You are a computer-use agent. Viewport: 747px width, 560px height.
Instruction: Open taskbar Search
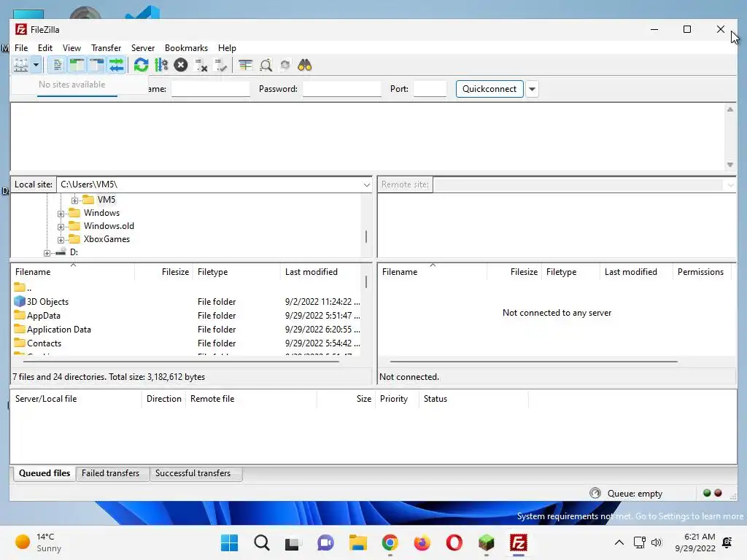click(x=262, y=542)
